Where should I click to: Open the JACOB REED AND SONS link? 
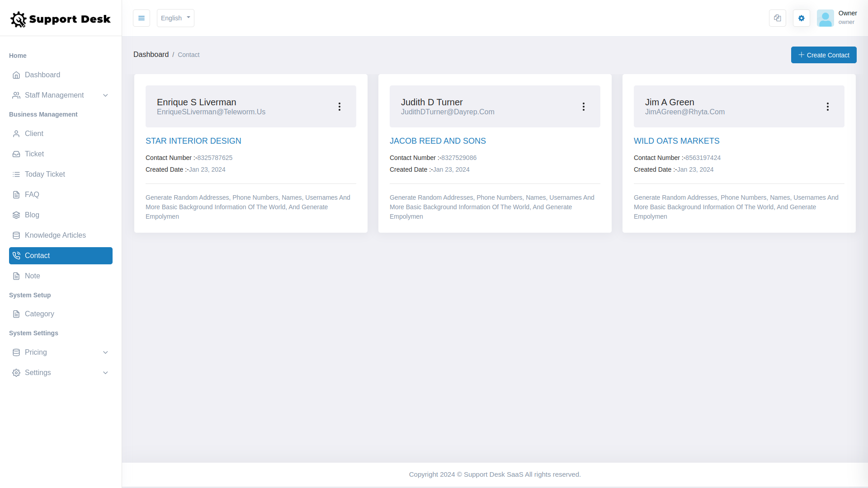[x=438, y=141]
